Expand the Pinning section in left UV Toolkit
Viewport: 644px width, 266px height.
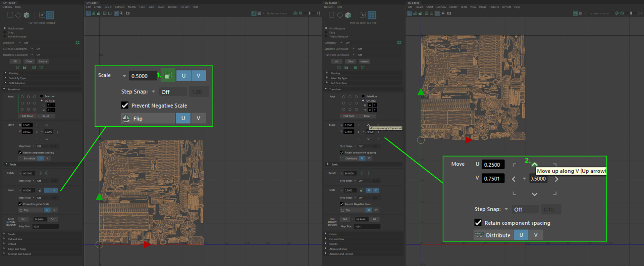point(14,73)
